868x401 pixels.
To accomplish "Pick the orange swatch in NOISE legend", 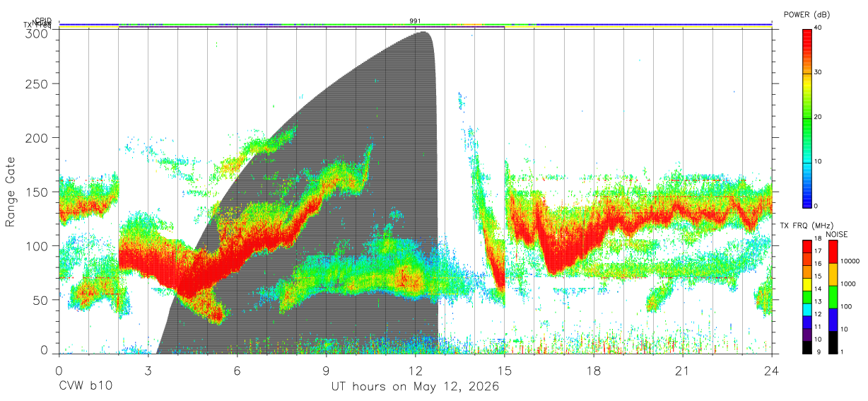I will (833, 274).
